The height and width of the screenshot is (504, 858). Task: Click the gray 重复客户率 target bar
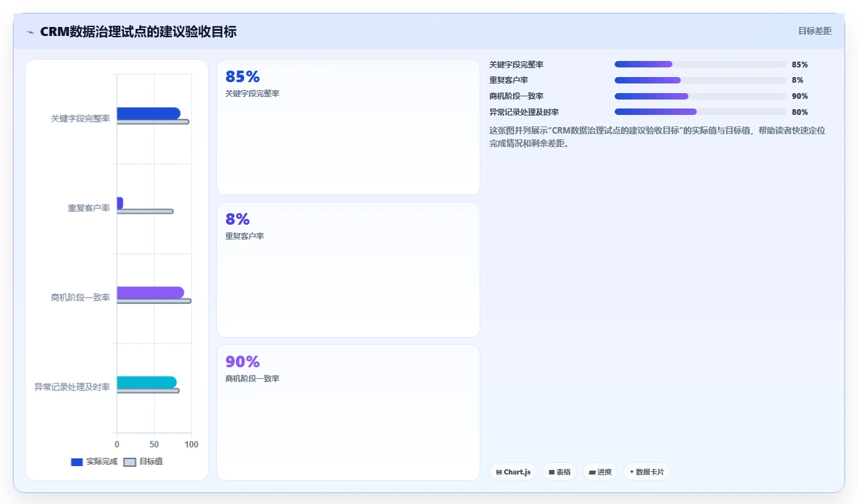tap(145, 211)
